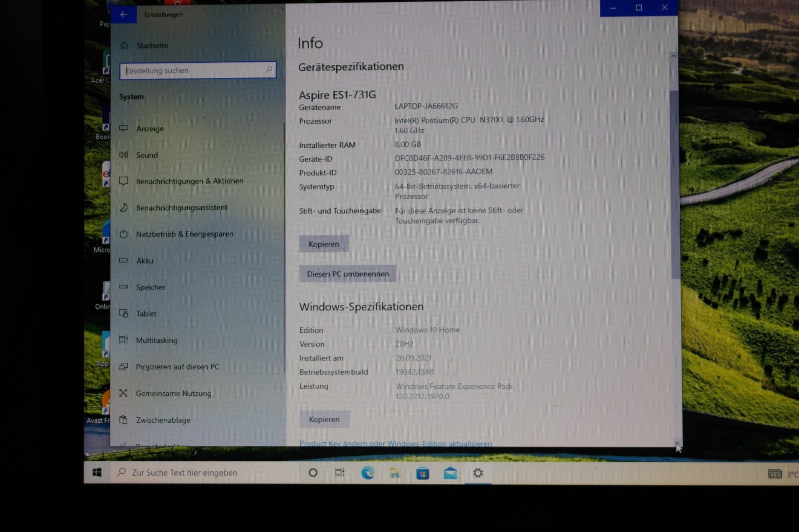Click the power icon for Netzbetrieb
The width and height of the screenshot is (799, 532).
click(123, 234)
